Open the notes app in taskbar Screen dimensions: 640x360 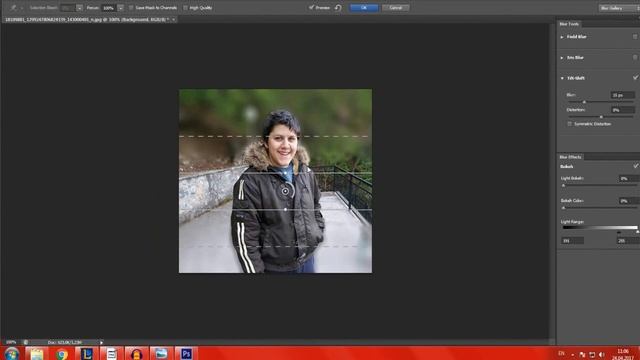pyautogui.click(x=36, y=353)
